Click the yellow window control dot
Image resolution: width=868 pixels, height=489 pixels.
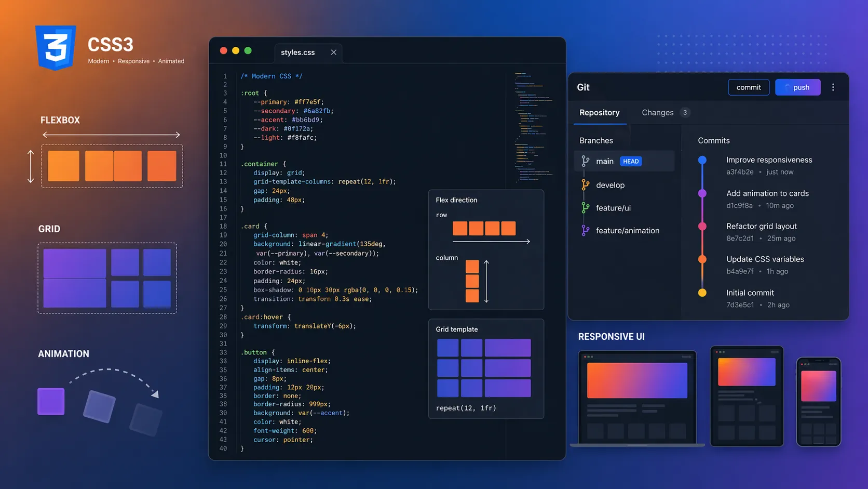click(x=236, y=50)
